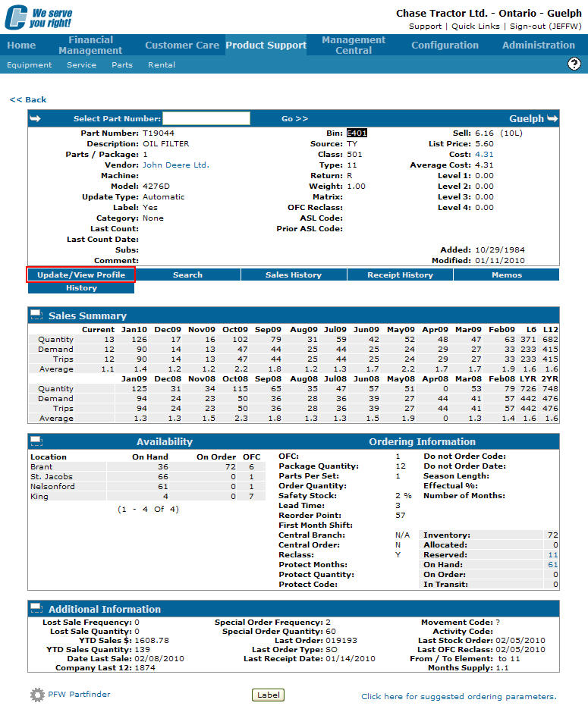
Task: Open the Configuration menu
Action: coord(445,45)
